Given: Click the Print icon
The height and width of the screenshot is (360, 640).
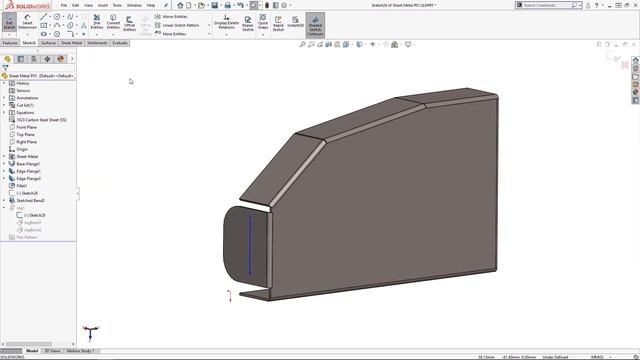Looking at the screenshot, I should coord(227,5).
